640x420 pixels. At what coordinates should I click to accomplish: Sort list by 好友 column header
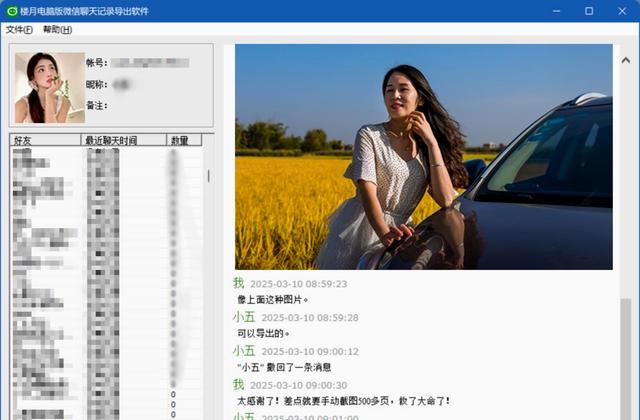45,141
